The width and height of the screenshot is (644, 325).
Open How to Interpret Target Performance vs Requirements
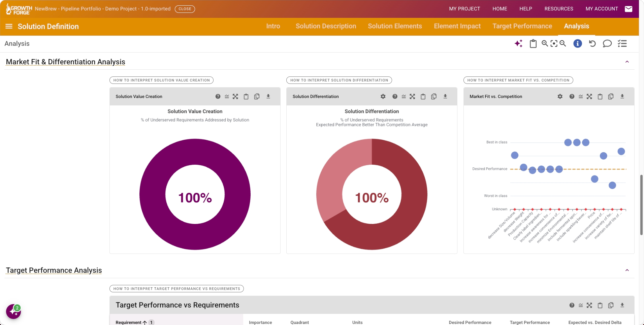[x=177, y=289]
